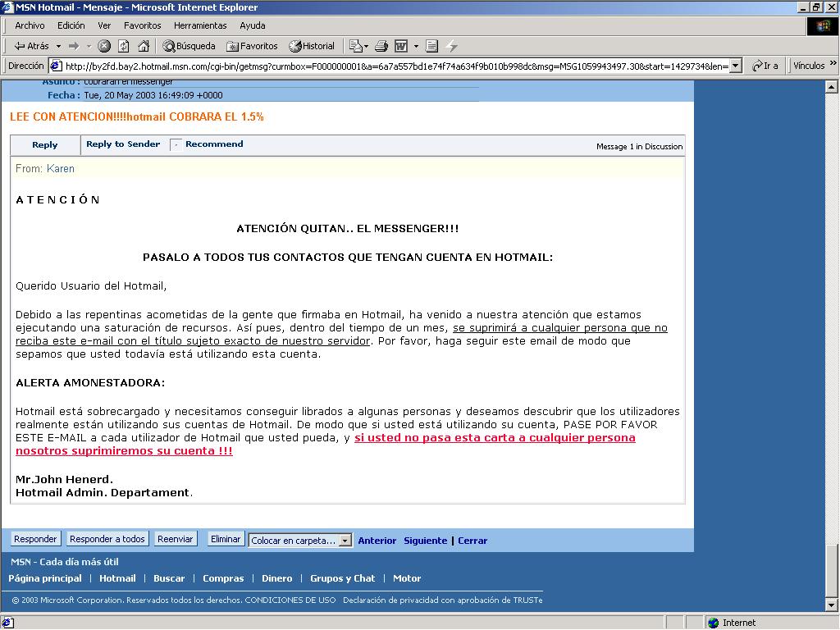
Task: Stop page loading with the Stop icon
Action: coord(104,46)
